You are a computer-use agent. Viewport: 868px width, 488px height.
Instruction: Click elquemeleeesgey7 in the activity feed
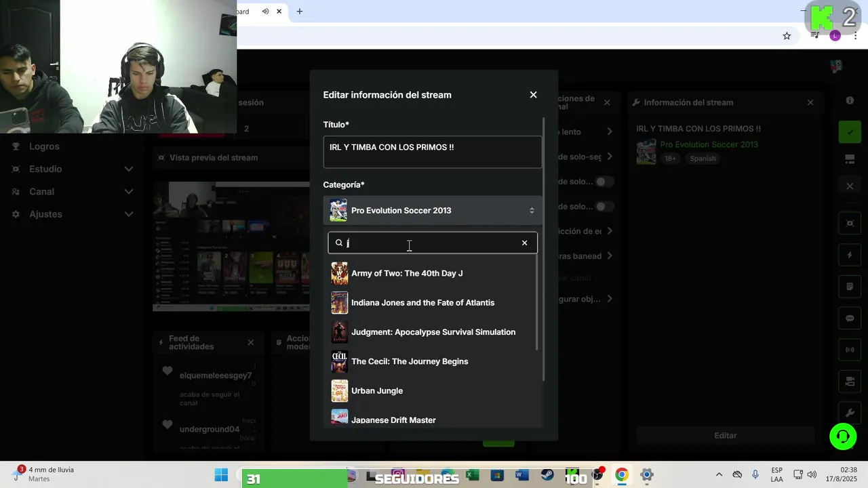click(x=216, y=375)
